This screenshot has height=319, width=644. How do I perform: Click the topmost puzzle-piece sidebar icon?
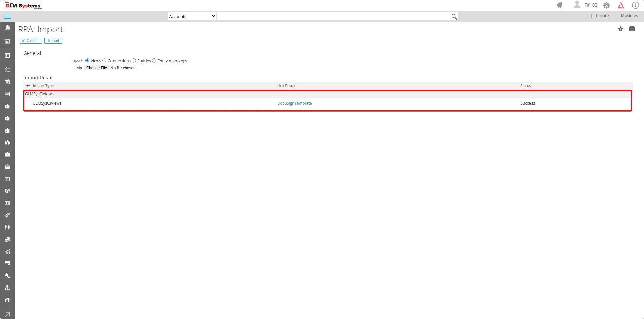click(x=7, y=106)
